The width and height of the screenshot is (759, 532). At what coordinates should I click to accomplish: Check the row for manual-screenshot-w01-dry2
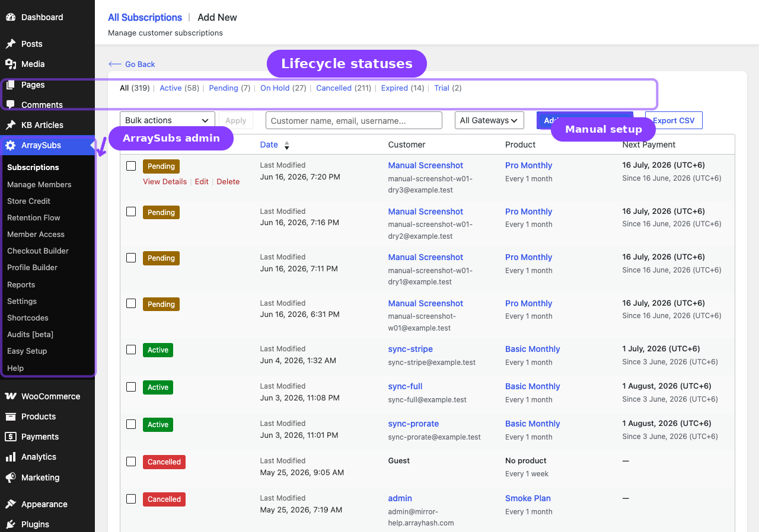131,211
